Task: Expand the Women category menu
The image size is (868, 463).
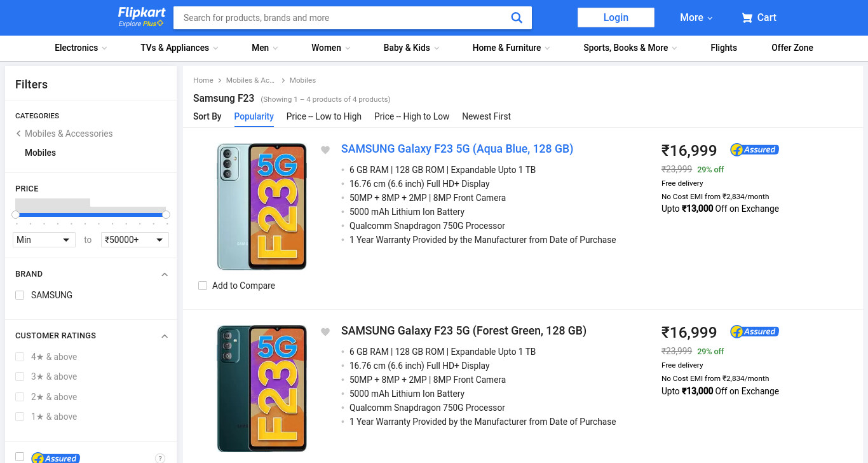Action: (330, 48)
